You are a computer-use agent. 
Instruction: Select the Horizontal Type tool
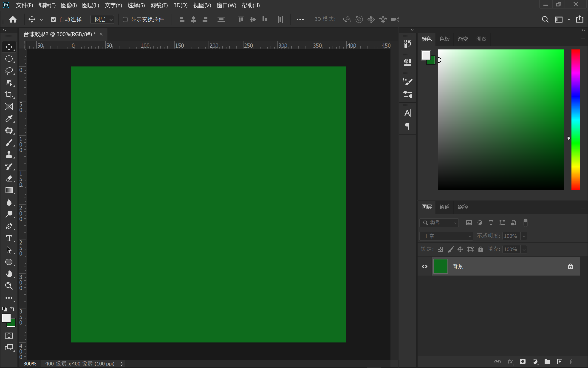9,238
